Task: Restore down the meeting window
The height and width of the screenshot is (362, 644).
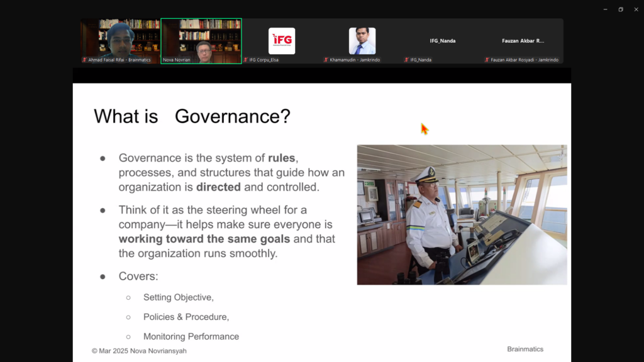Action: 620,9
